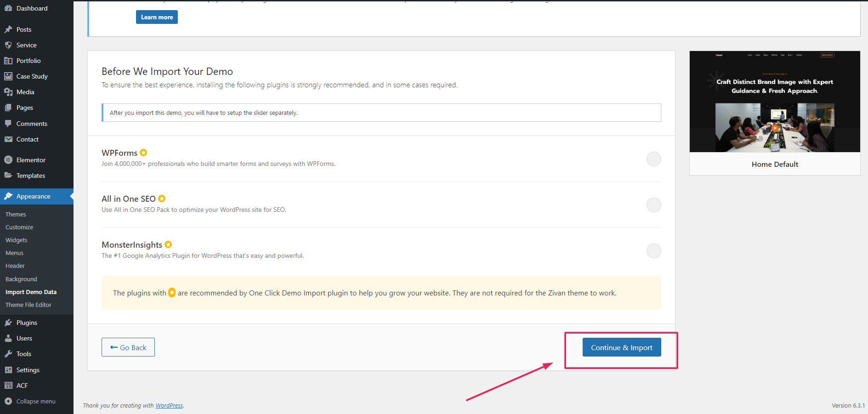Click the Contact envelope icon
This screenshot has width=868, height=414.
point(8,139)
